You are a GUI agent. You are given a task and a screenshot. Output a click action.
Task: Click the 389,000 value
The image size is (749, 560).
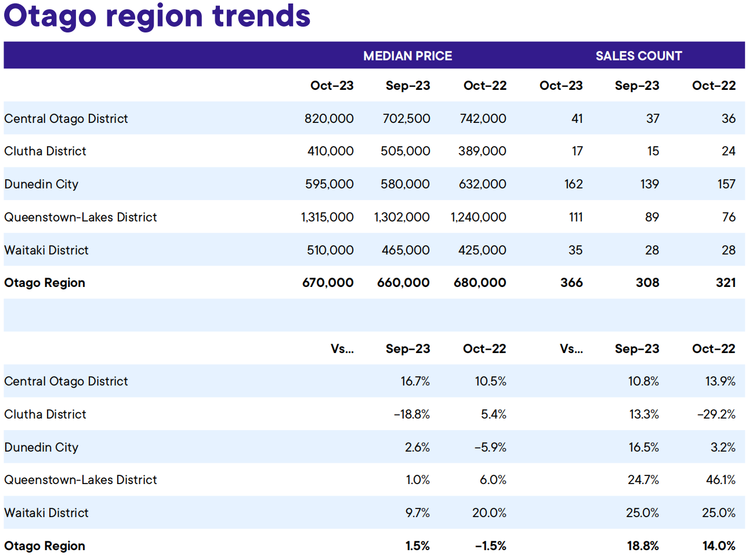[482, 151]
